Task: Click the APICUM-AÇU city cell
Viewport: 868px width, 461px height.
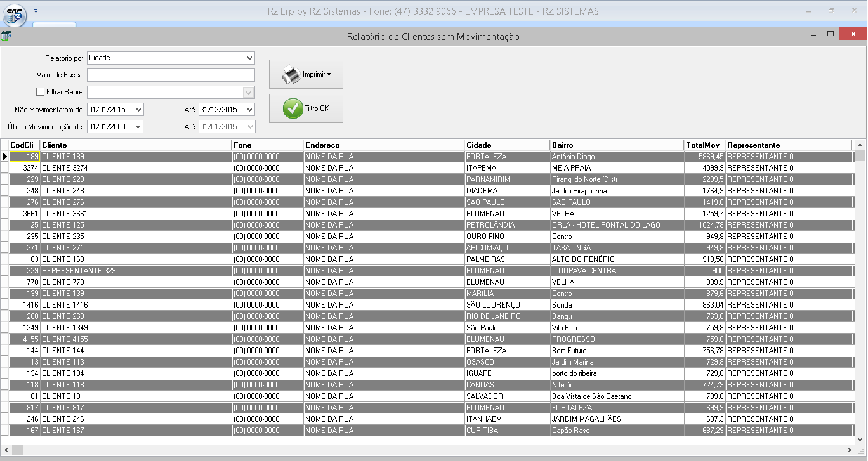Action: coord(507,248)
